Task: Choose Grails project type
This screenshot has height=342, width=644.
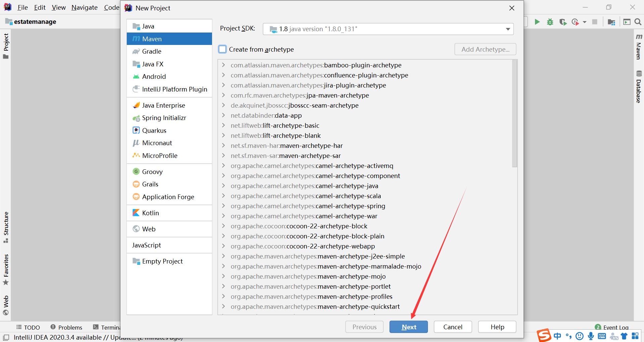Action: tap(169, 184)
